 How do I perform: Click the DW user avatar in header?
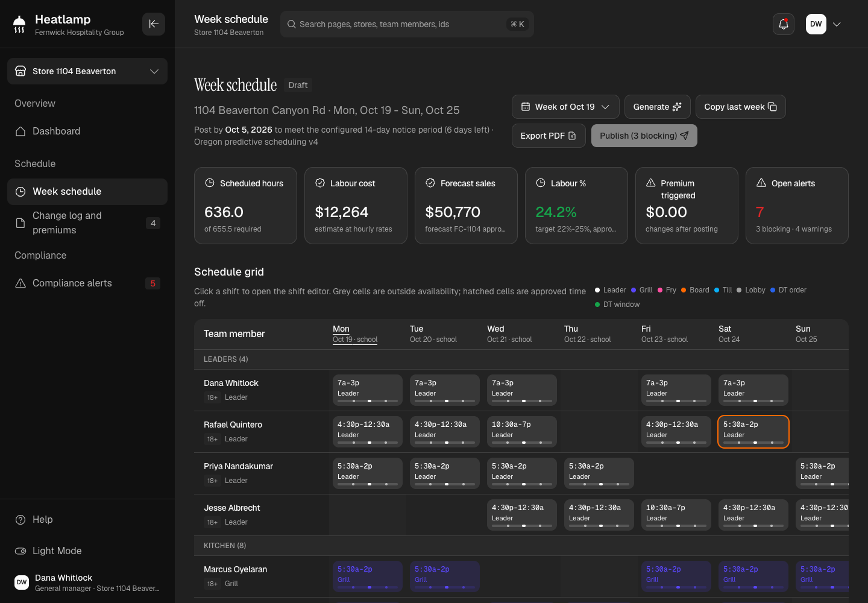816,24
